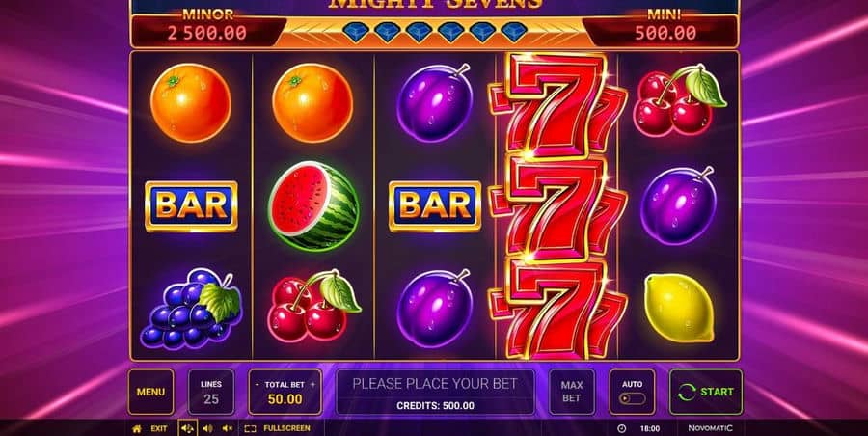Increase total bet with plus sign
Screen dimensions: 868x436
point(312,385)
